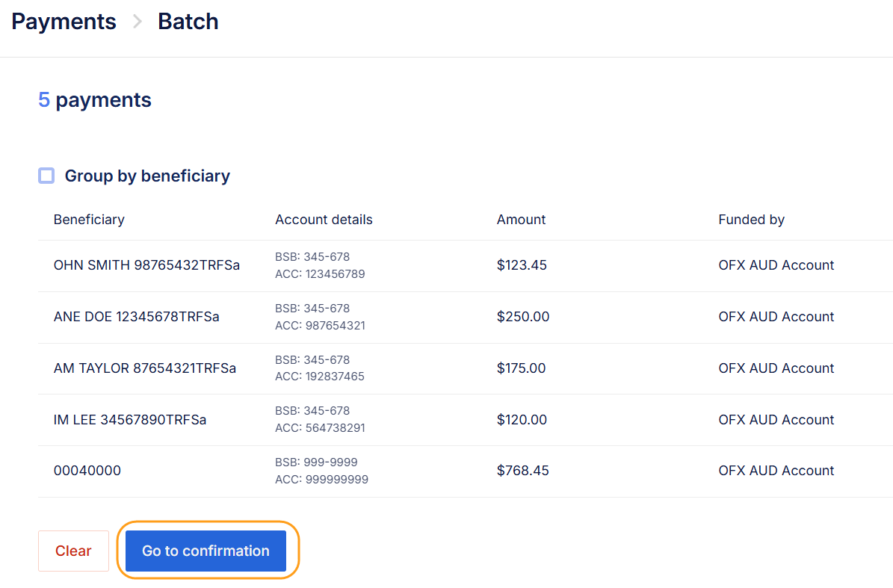This screenshot has height=588, width=893.
Task: Click the Account details column header
Action: 324,220
